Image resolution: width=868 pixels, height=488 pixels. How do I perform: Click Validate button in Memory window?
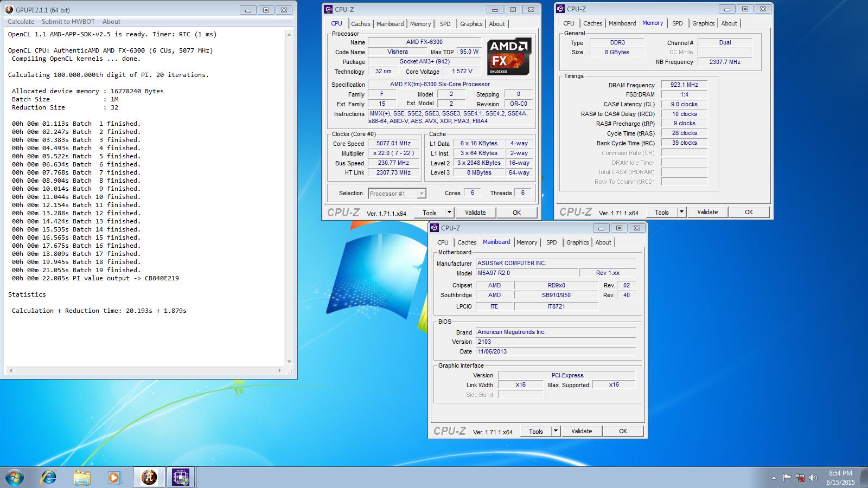707,212
